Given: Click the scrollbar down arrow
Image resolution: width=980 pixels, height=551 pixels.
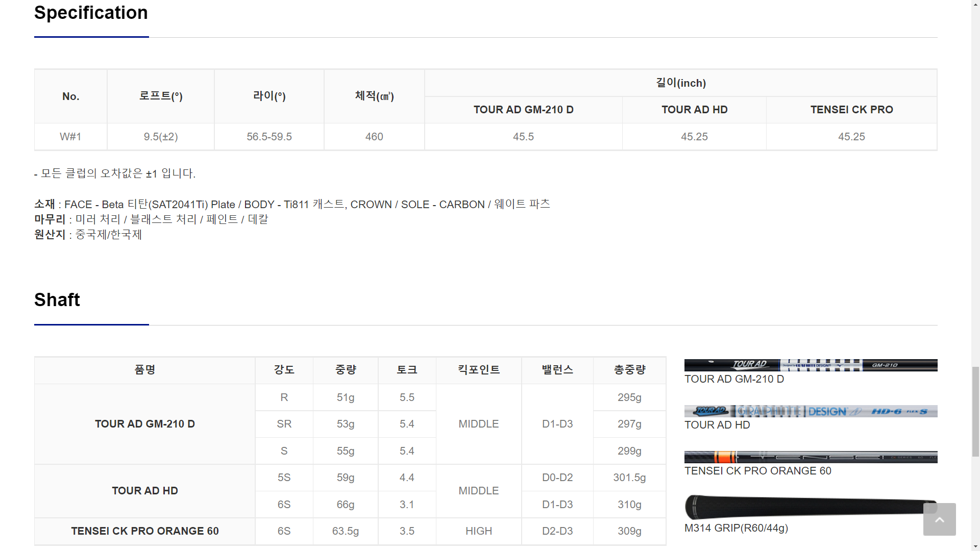Looking at the screenshot, I should (975, 547).
